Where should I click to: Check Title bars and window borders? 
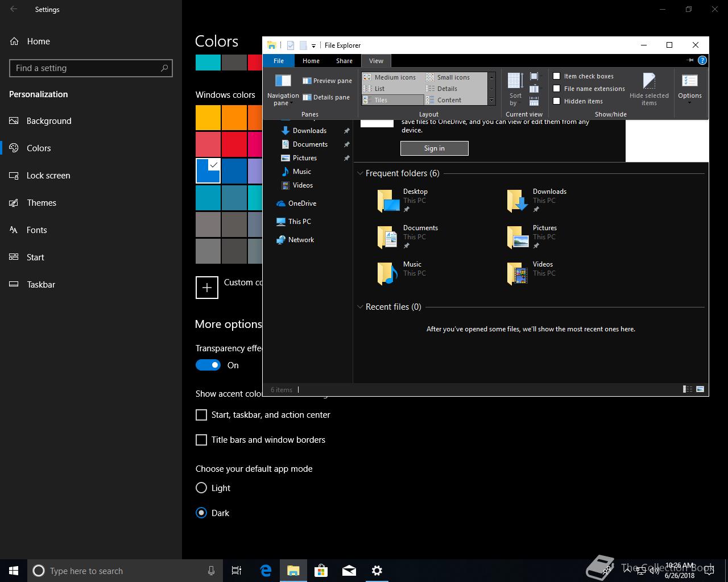tap(201, 440)
